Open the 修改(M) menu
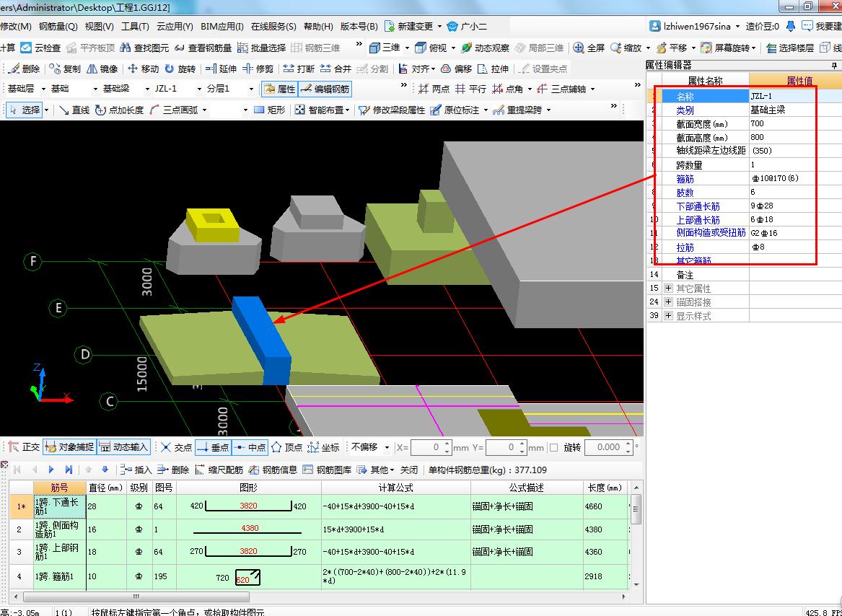This screenshot has height=616, width=842. pyautogui.click(x=16, y=26)
